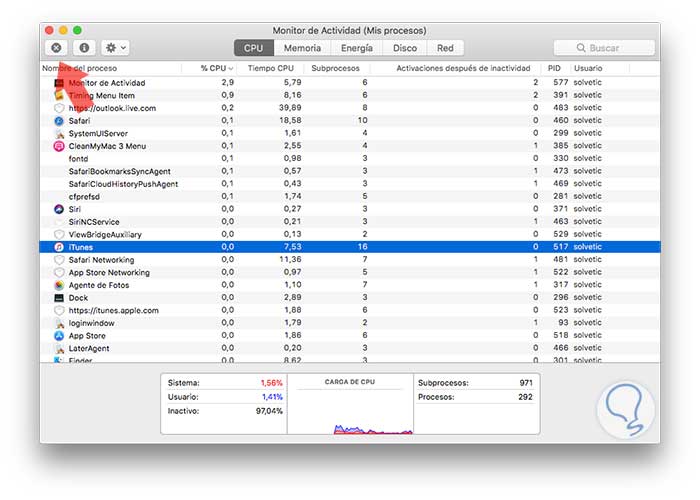Sort by Activaciones después de inactividad header
The width and height of the screenshot is (700, 500).
(463, 68)
